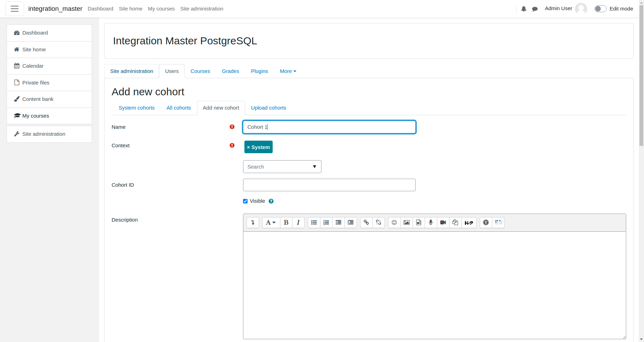
Task: Outdent the text in editor
Action: (x=338, y=223)
